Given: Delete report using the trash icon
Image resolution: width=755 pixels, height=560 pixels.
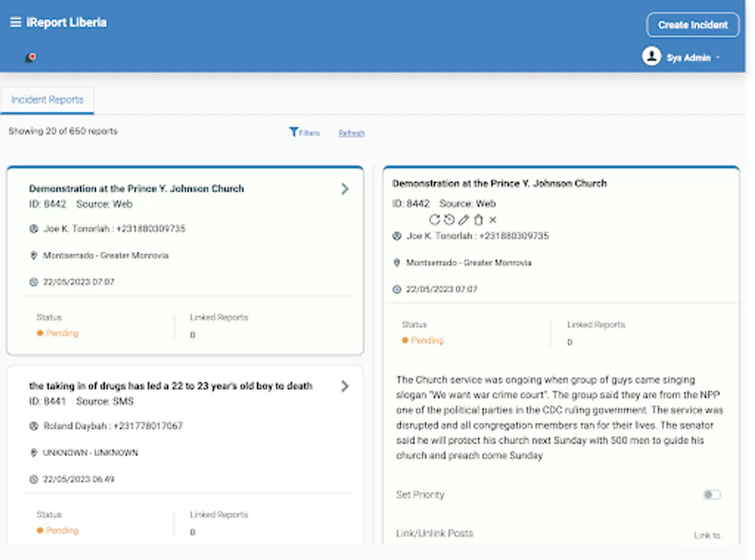Looking at the screenshot, I should coord(478,220).
